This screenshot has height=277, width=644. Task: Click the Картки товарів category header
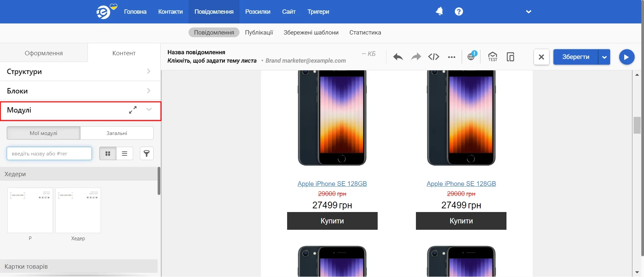point(79,266)
